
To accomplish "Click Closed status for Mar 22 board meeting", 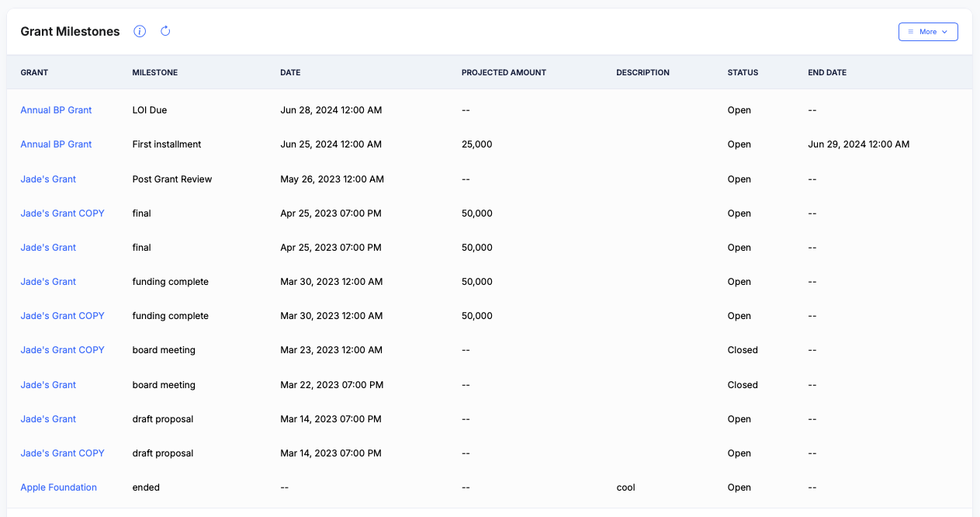I will tap(743, 385).
